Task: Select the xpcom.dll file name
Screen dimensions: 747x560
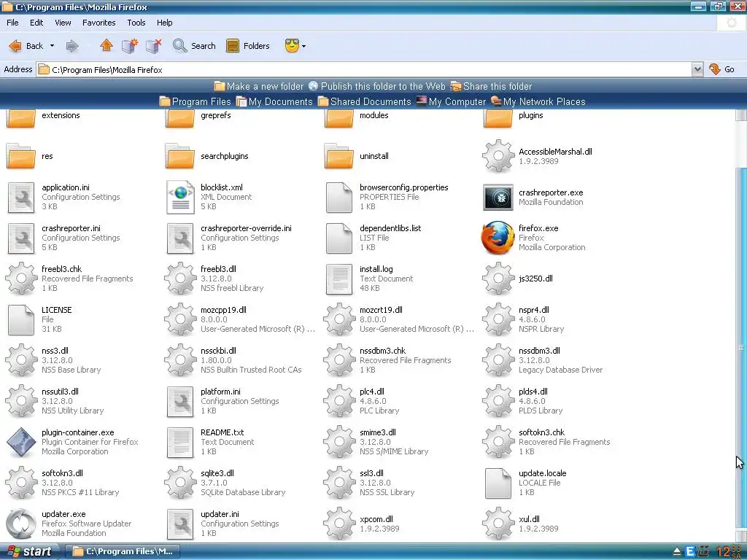Action: coord(376,519)
